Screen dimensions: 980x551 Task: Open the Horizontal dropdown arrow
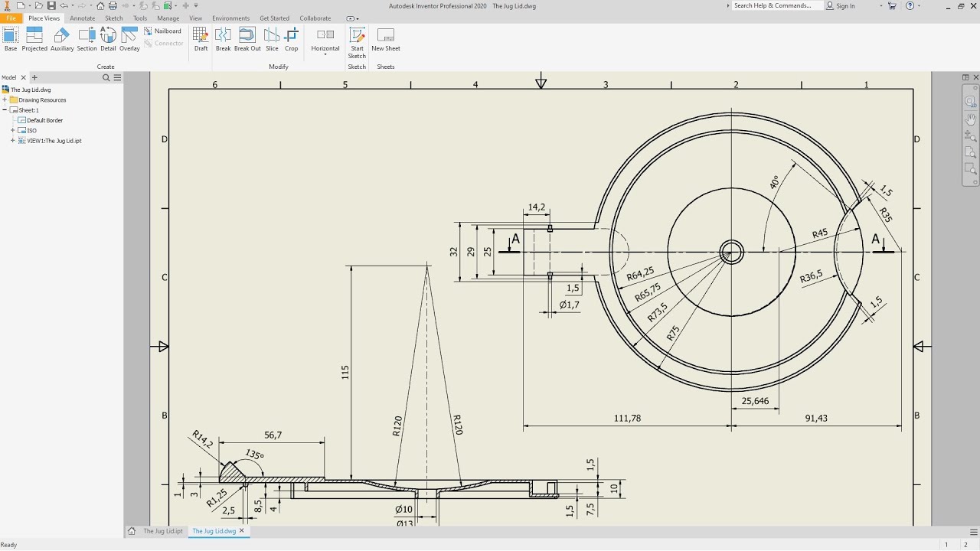pos(325,54)
